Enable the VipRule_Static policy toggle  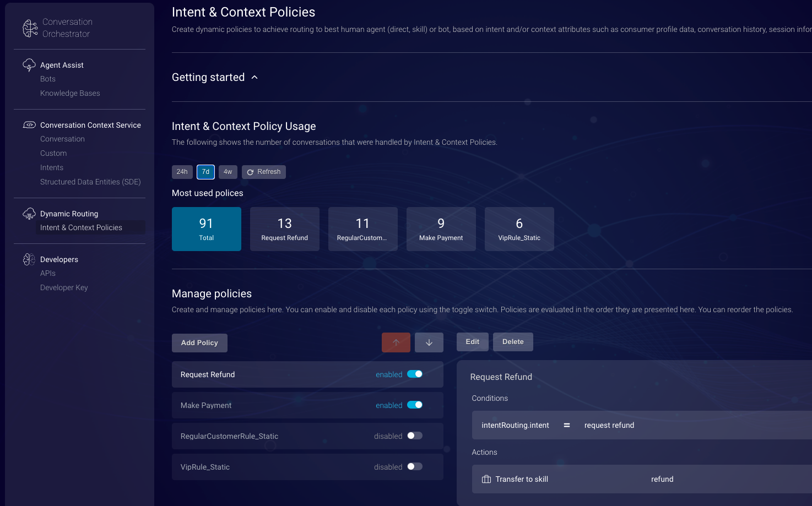tap(415, 467)
